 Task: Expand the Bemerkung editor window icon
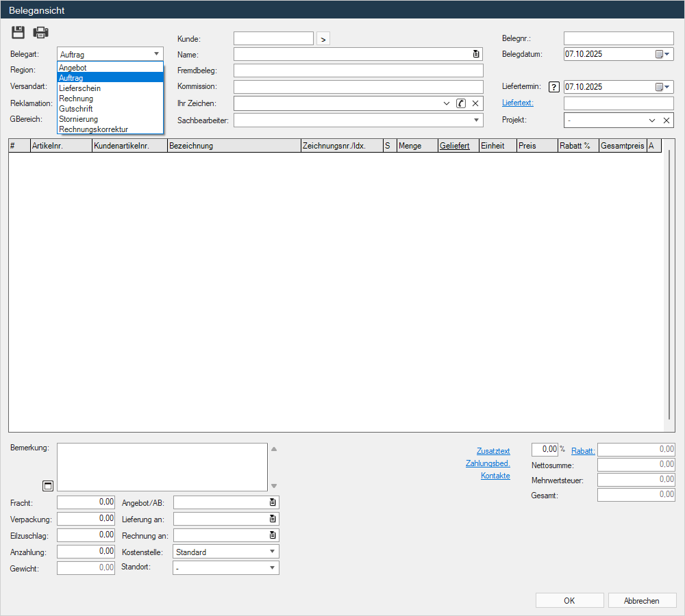point(48,485)
